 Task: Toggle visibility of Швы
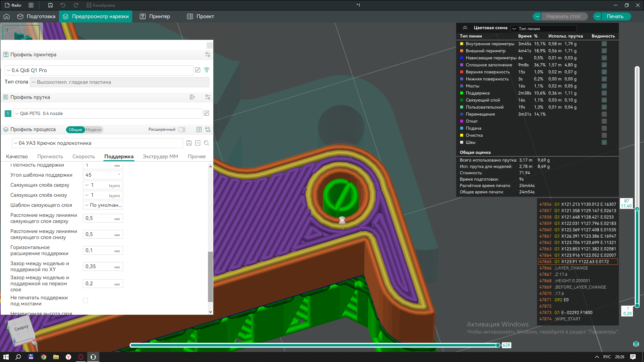pos(604,142)
